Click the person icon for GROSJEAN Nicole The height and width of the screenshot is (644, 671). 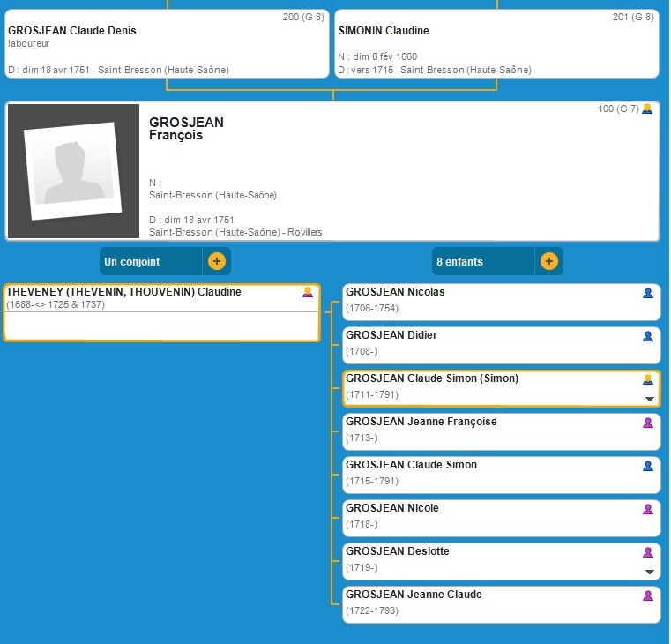(648, 509)
